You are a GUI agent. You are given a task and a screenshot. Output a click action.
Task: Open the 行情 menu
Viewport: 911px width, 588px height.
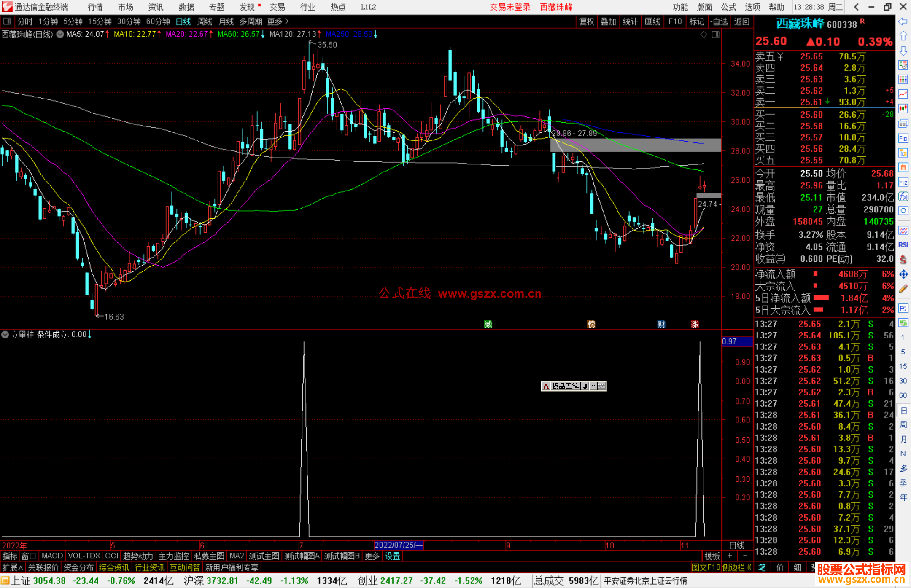point(95,7)
